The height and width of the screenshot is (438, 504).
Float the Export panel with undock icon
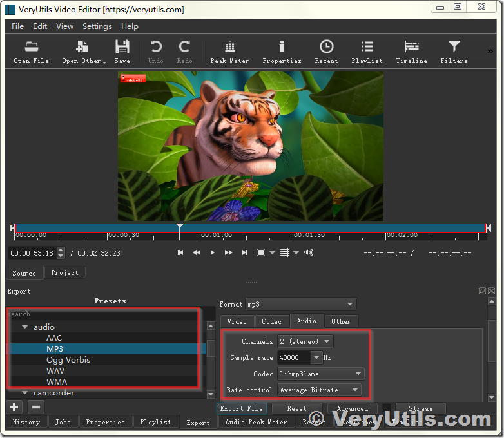point(482,291)
